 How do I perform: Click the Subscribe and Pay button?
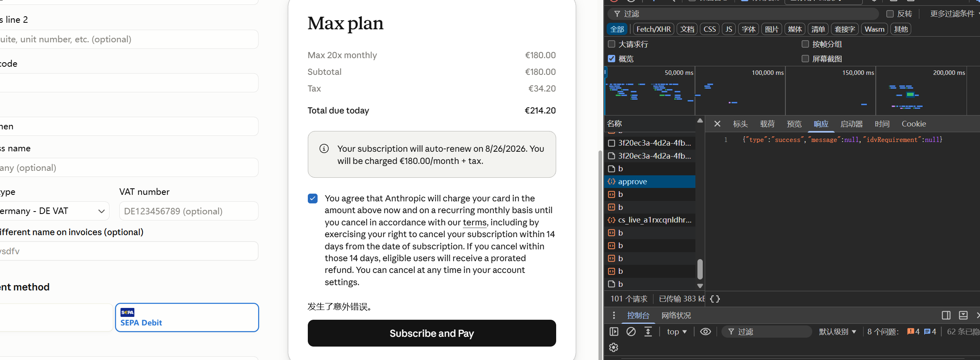click(432, 333)
